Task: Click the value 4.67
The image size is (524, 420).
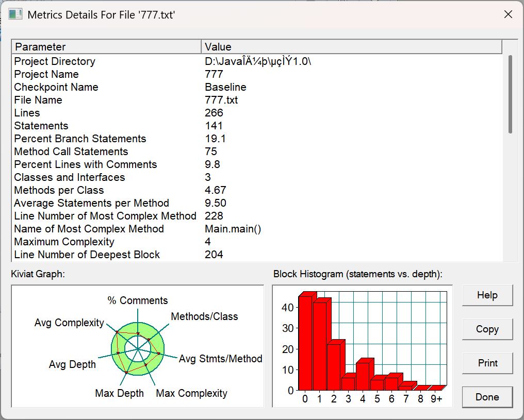Action: 216,190
